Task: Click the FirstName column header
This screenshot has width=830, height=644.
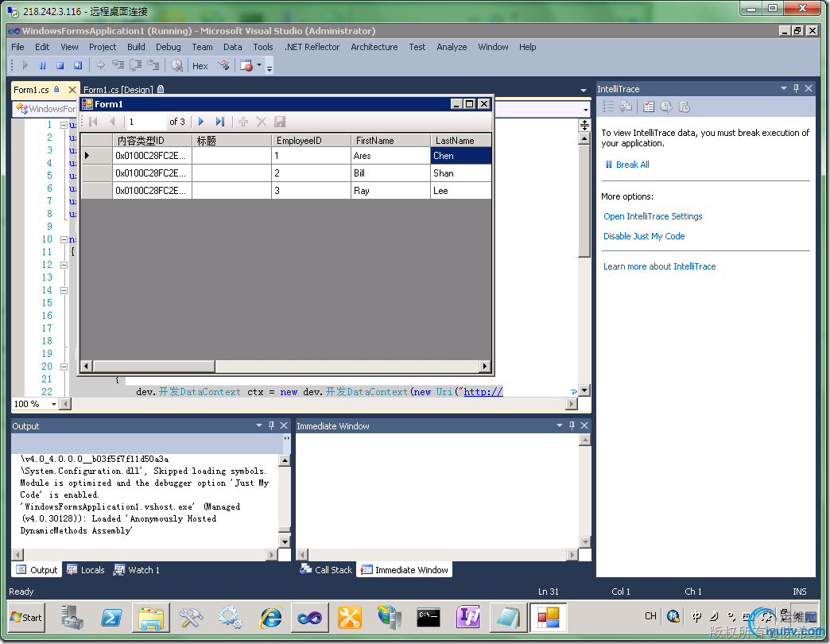Action: pos(390,141)
